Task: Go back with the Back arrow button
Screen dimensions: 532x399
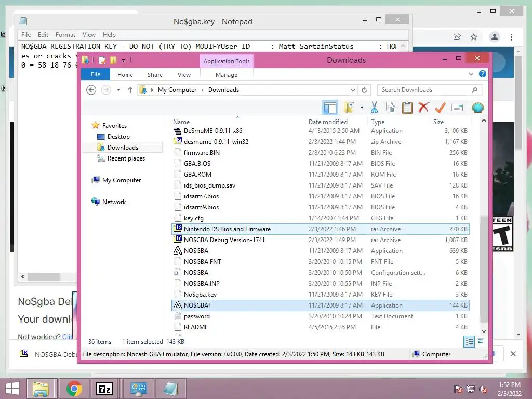Action: point(91,90)
